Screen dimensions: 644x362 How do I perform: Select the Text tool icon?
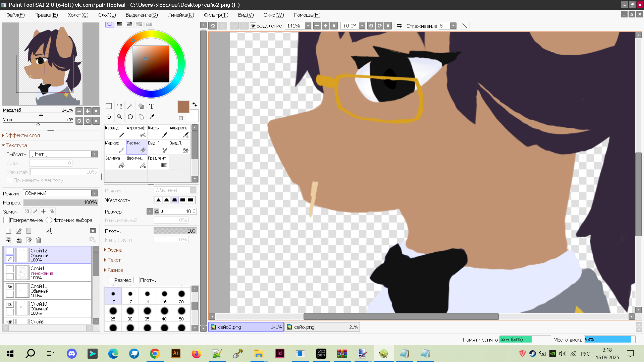(152, 106)
